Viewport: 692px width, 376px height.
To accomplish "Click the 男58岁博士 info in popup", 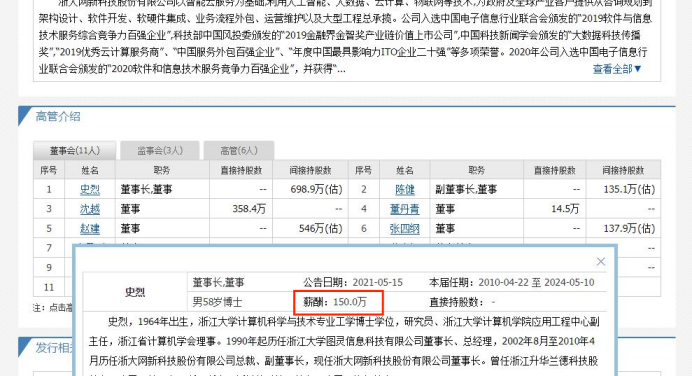I will (217, 302).
